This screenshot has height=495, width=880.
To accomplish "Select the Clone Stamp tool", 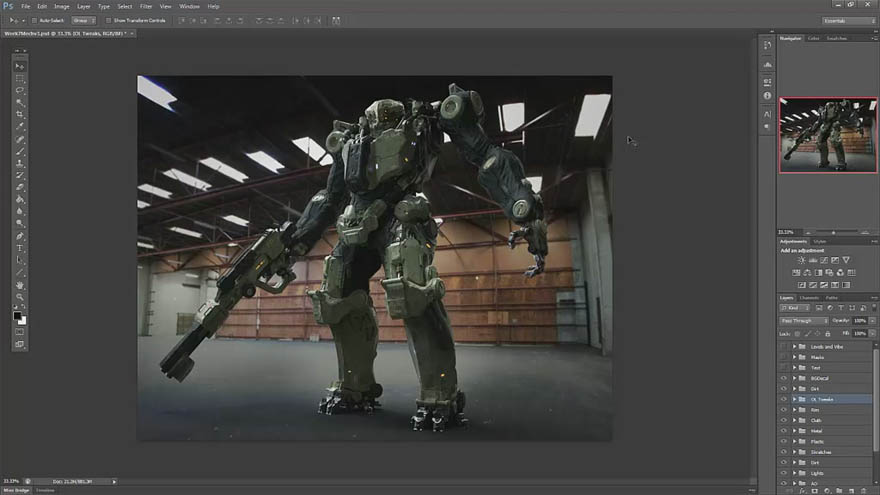I will tap(20, 163).
